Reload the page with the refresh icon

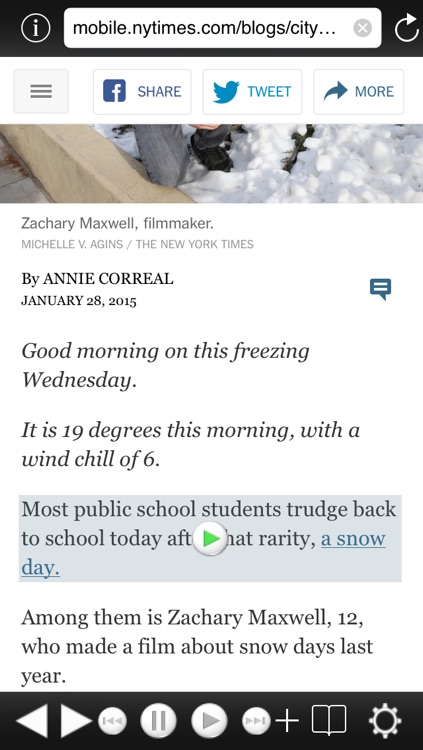coord(407,29)
